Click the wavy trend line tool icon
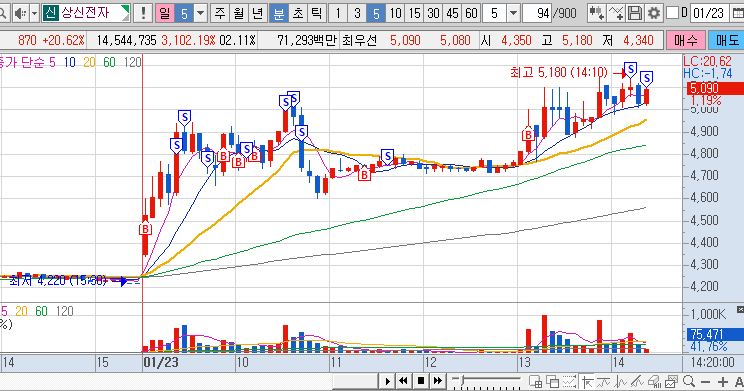This screenshot has width=744, height=391. [x=604, y=381]
